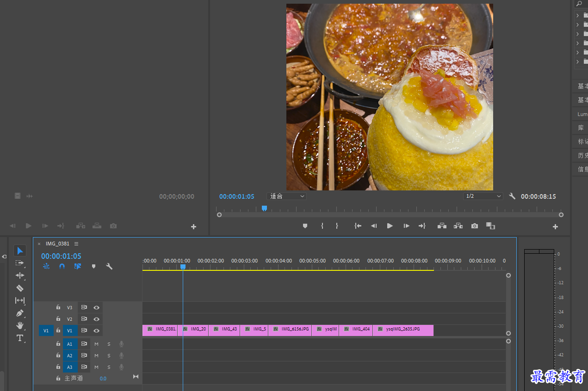This screenshot has width=588, height=391.
Task: Mute audio track A3
Action: pos(96,367)
